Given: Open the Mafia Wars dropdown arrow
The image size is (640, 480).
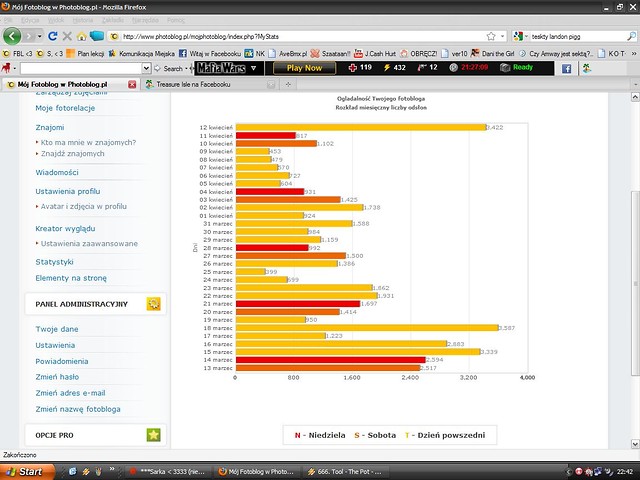Looking at the screenshot, I should click(x=253, y=68).
